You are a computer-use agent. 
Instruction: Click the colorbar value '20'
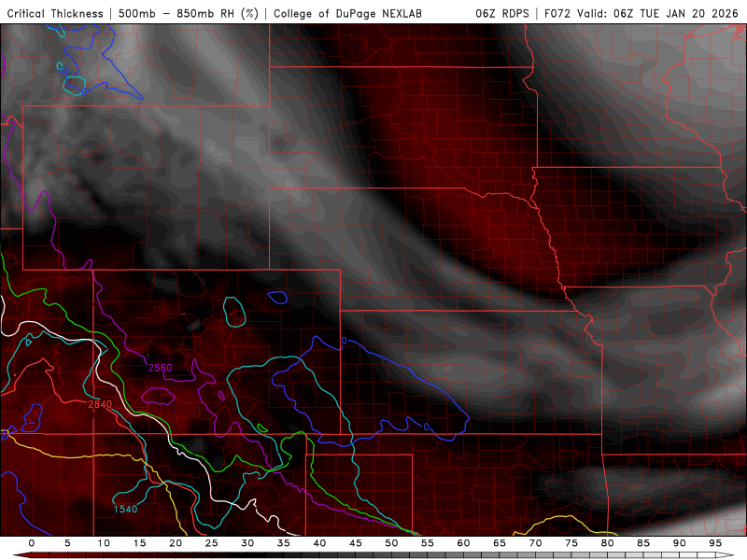point(176,543)
